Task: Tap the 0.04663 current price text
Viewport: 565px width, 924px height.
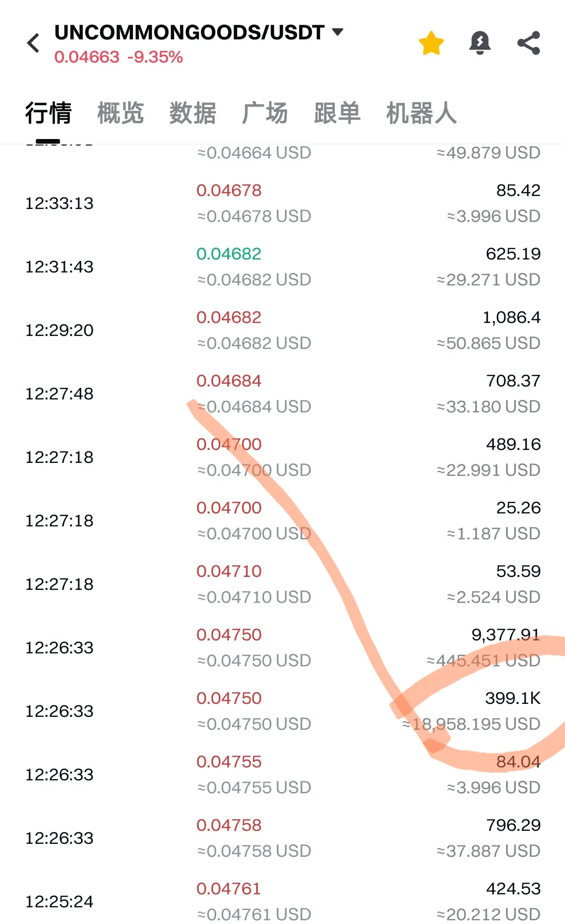Action: 87,57
